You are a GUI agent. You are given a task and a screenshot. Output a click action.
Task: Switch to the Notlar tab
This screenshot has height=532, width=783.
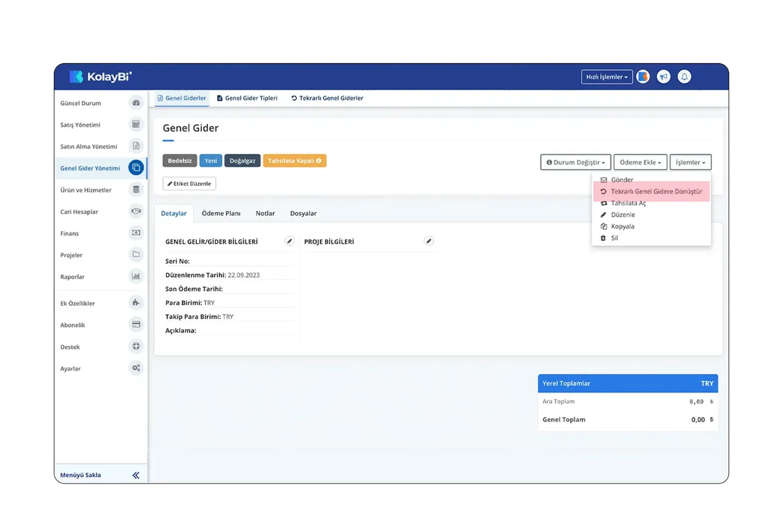tap(265, 213)
